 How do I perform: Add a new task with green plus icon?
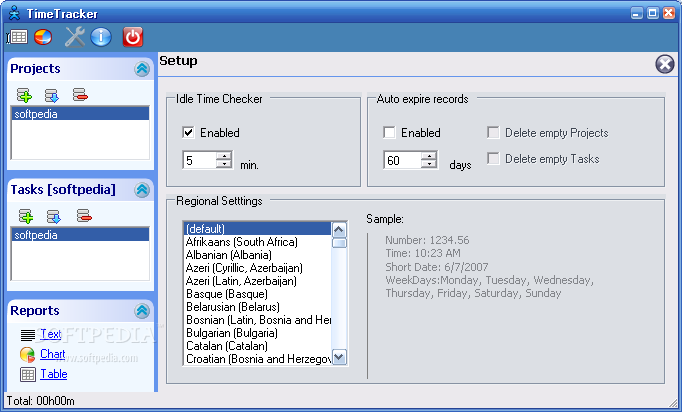click(26, 216)
